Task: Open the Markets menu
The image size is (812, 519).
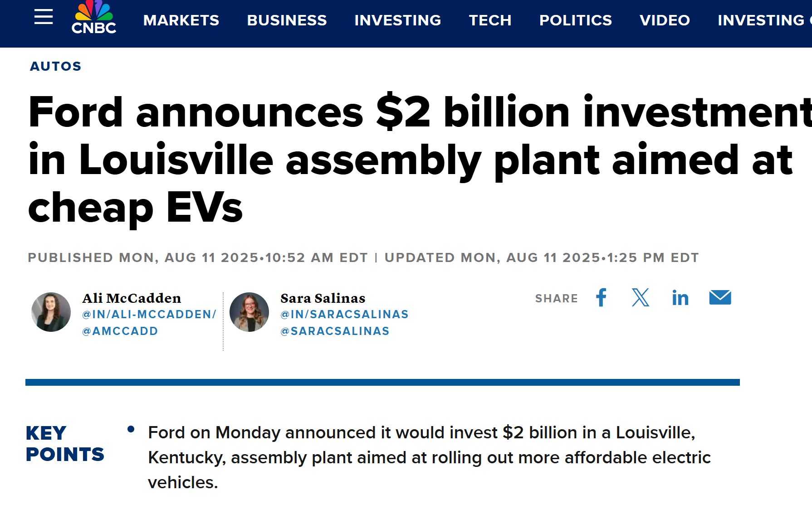Action: click(181, 20)
